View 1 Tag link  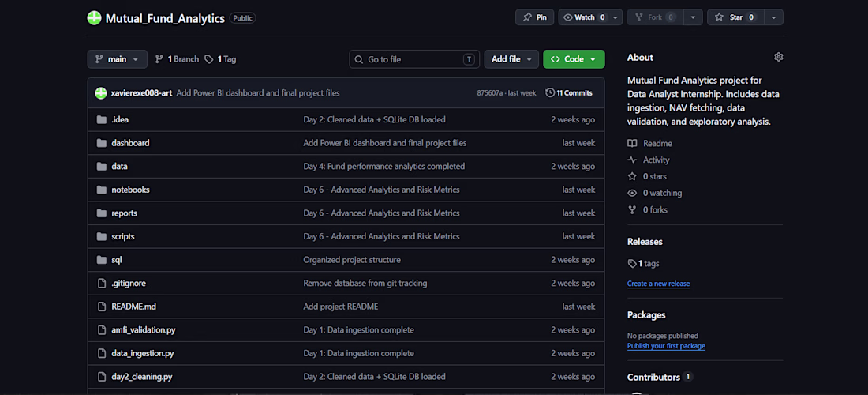pyautogui.click(x=220, y=59)
